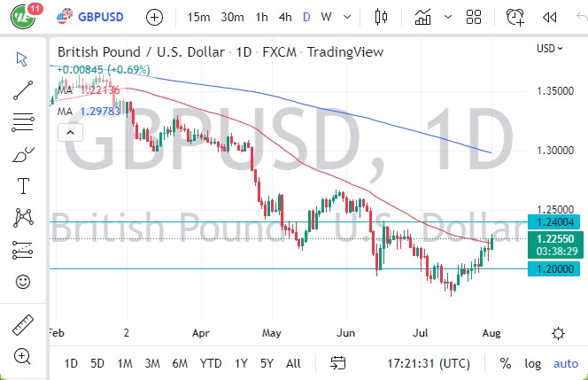
Task: Open the chart patterns tool
Action: pos(24,217)
